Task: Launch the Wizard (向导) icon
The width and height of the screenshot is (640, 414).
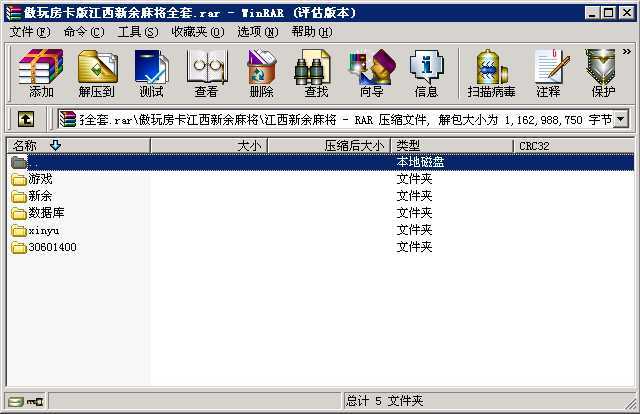Action: click(372, 73)
